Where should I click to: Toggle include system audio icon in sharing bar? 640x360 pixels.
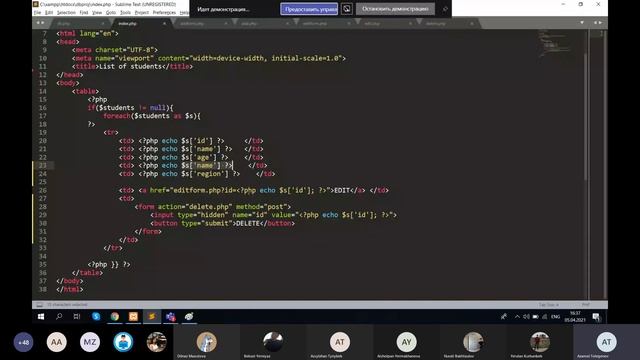click(x=347, y=9)
